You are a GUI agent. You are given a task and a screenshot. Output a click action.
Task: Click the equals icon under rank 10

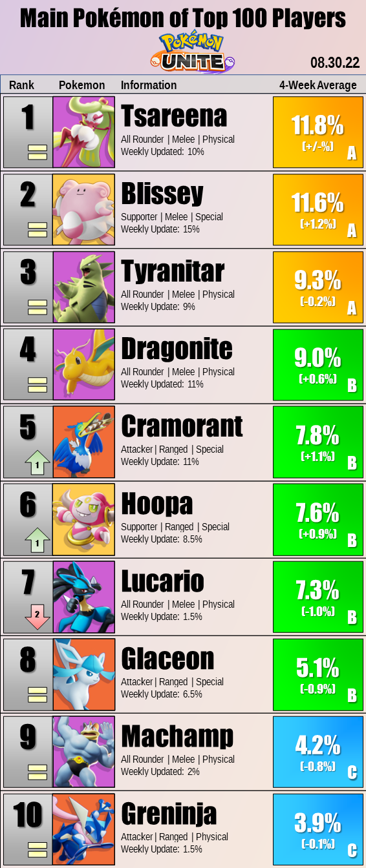pos(37,850)
